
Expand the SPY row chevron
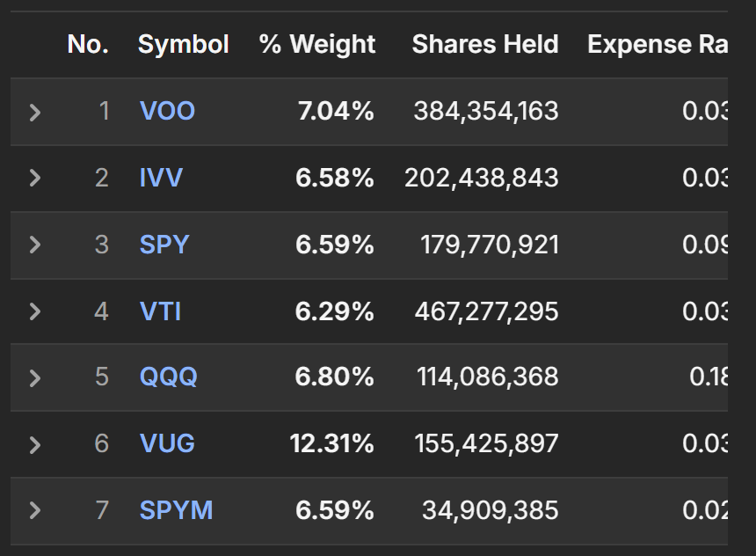coord(34,245)
